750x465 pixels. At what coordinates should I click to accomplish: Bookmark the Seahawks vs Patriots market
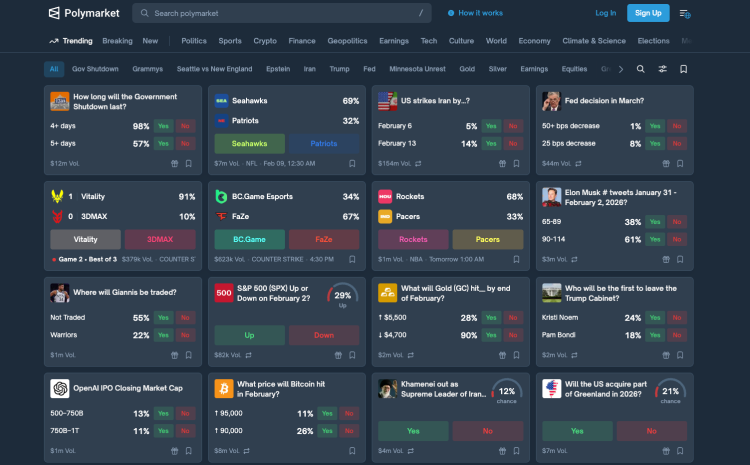point(353,163)
